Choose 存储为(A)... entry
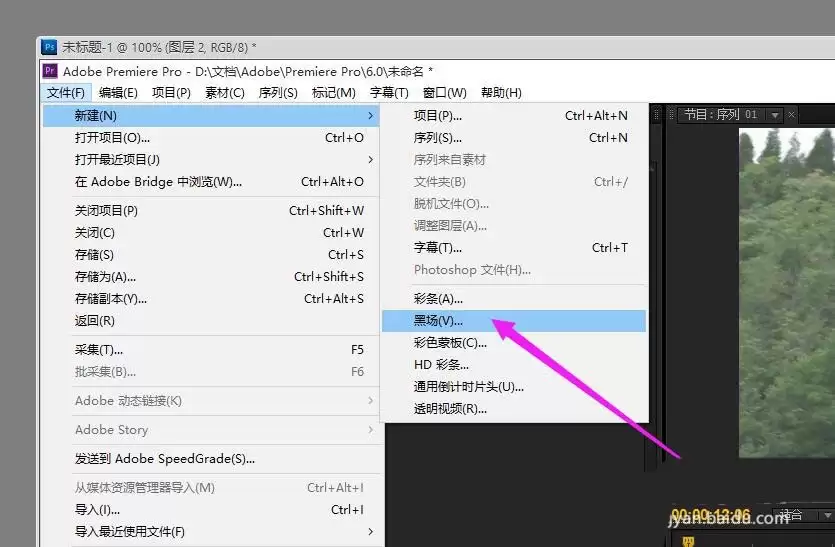 (211, 277)
